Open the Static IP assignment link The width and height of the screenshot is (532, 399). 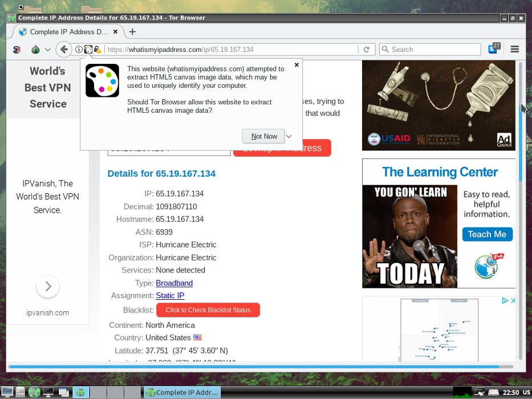(170, 295)
